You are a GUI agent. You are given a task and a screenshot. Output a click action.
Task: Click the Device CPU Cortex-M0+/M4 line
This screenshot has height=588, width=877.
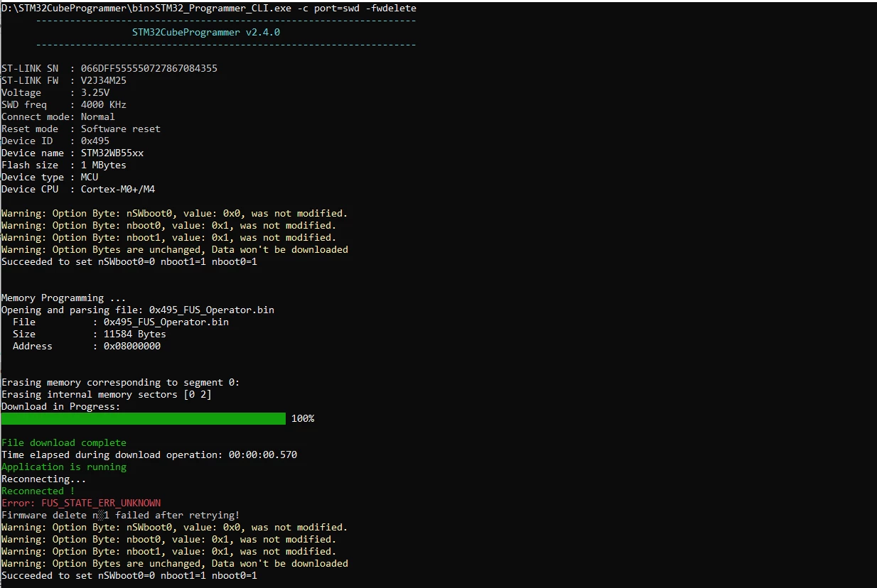(x=78, y=189)
